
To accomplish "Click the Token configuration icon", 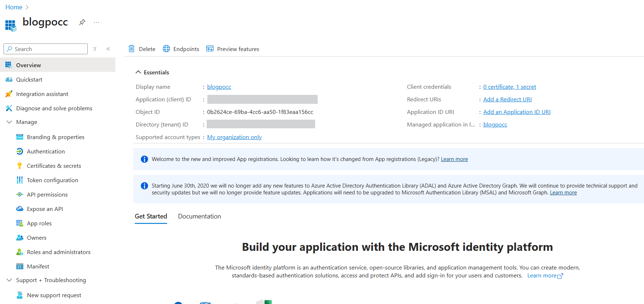I will [x=20, y=180].
